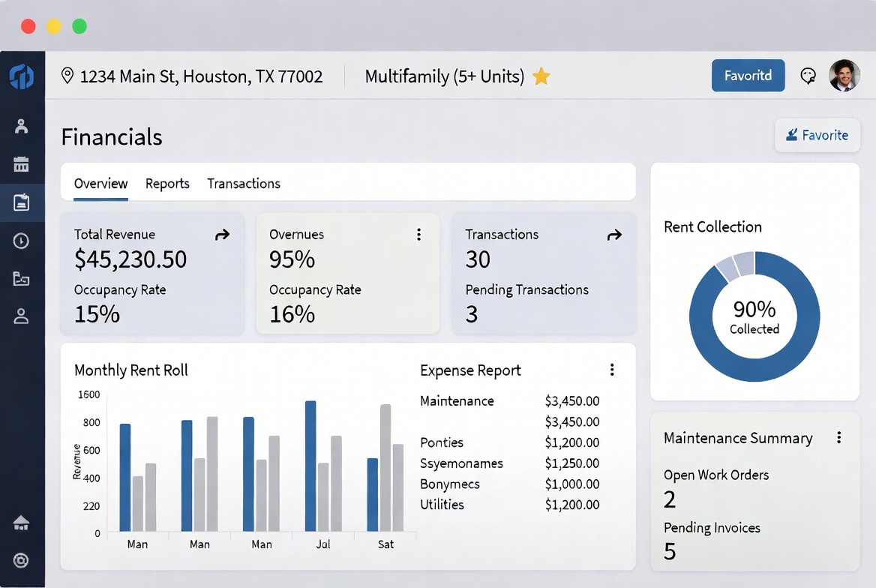876x588 pixels.
Task: Click the dark blue ring of the Rent Collection donut
Action: (x=754, y=371)
